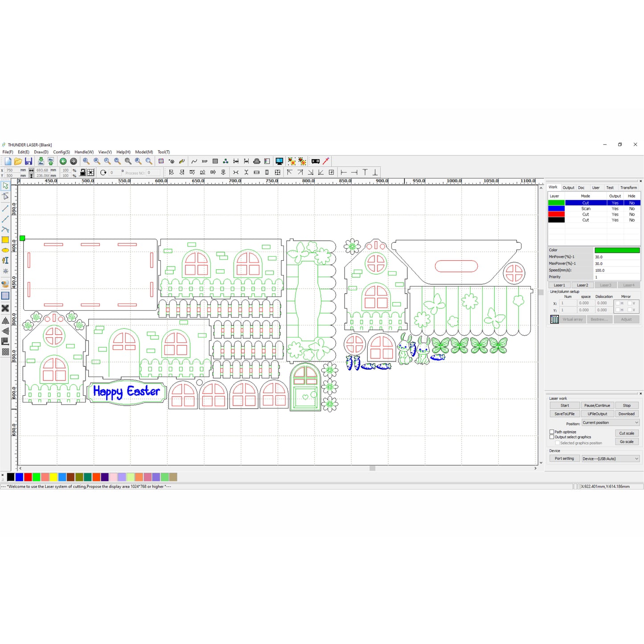
Task: Toggle the H mirror checkbox for X row
Action: point(618,303)
